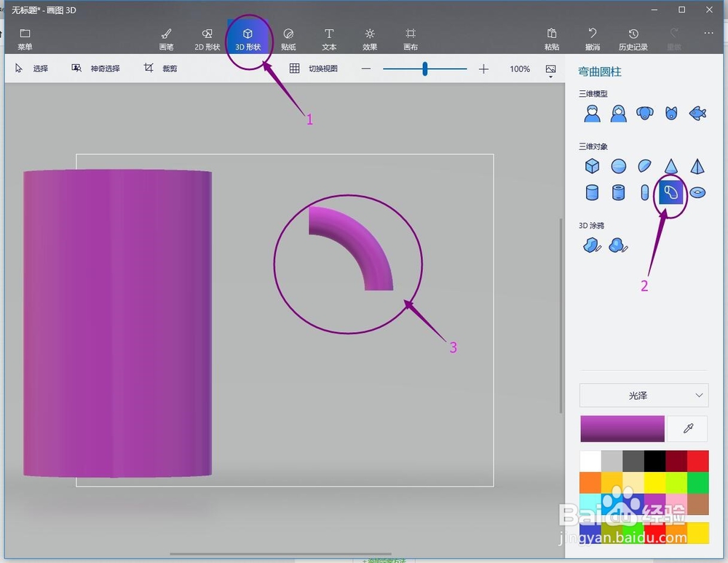Viewport: 728px width, 563px height.
Task: Pick the white color swatch
Action: (x=590, y=461)
